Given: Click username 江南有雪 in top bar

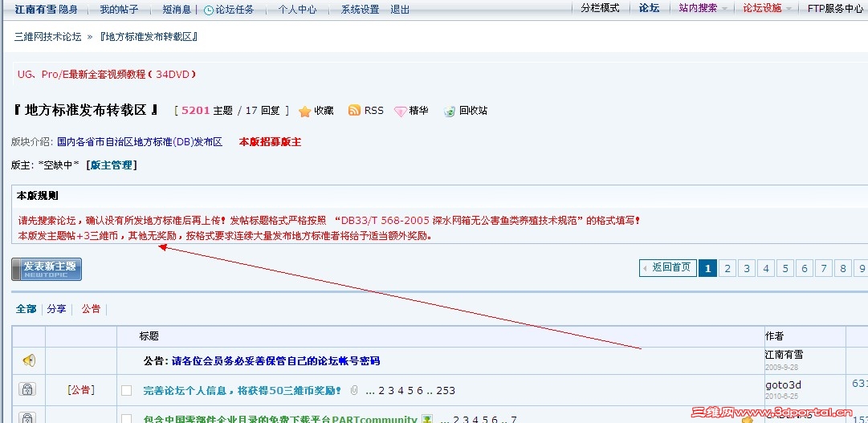Looking at the screenshot, I should click(35, 10).
